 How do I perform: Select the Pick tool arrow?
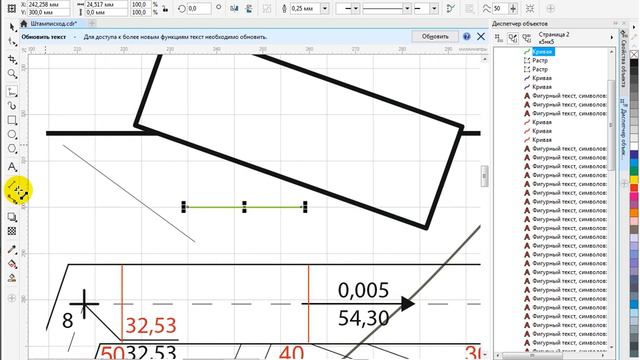[x=12, y=27]
